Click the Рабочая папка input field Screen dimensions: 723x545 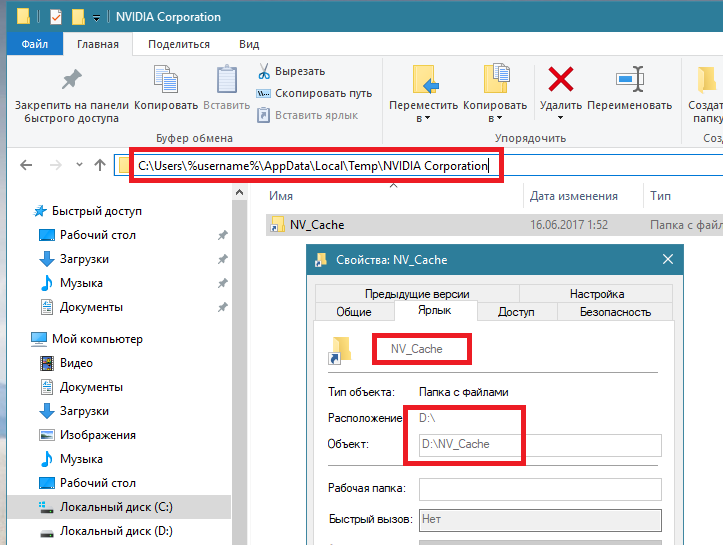pos(540,489)
